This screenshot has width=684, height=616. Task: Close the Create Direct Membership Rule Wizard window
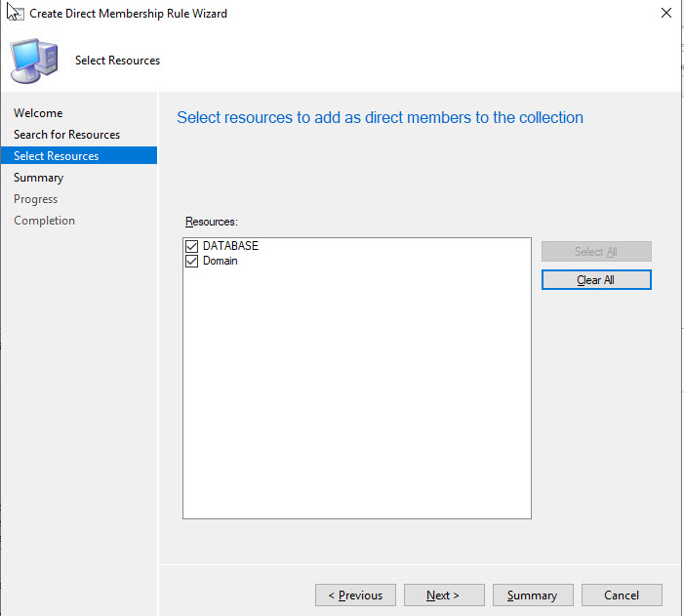click(x=665, y=14)
